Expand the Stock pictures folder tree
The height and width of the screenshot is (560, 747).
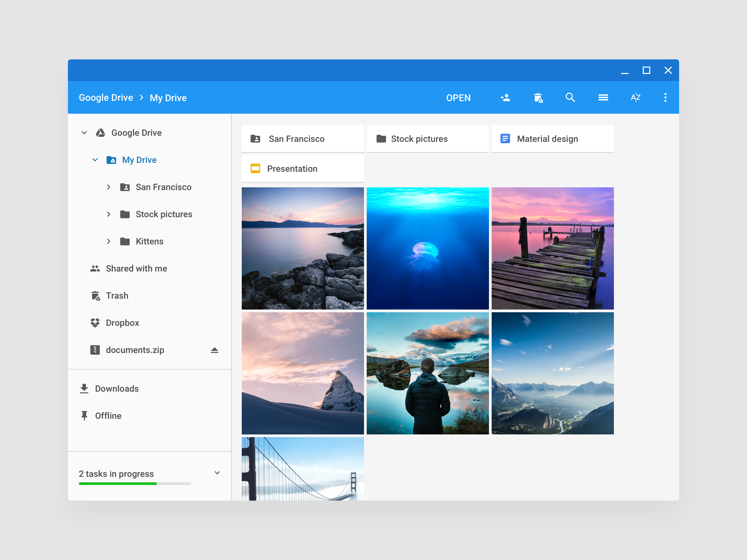[x=108, y=213]
